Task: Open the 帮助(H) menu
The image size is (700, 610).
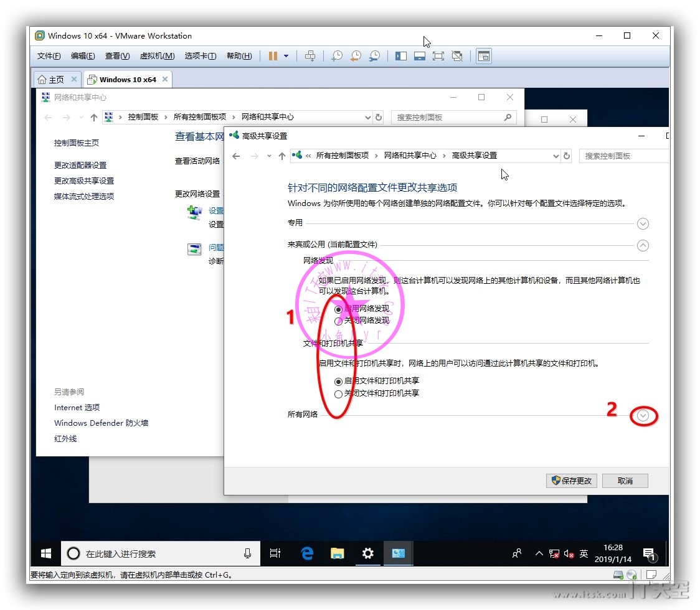Action: [x=239, y=56]
